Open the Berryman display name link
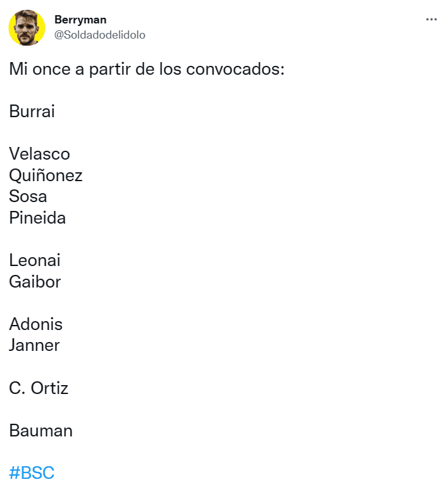This screenshot has height=489, width=448. (80, 20)
